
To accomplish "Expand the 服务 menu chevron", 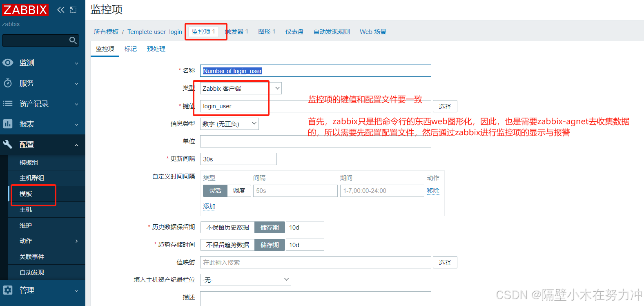I will click(x=76, y=84).
